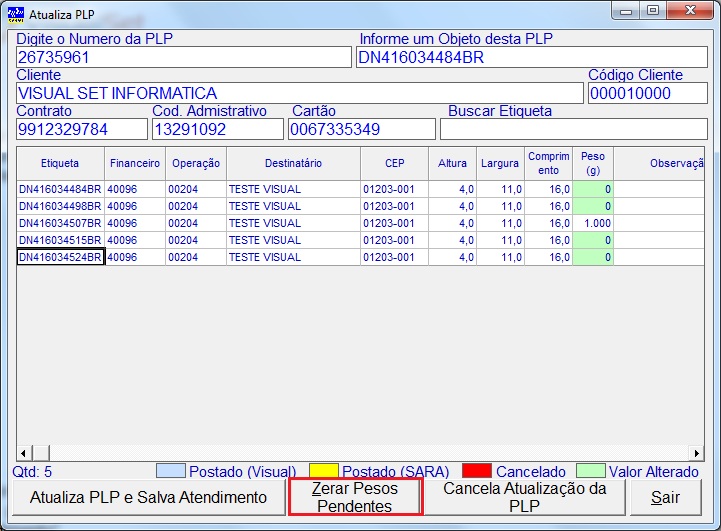Click the Peso (g) column header
Viewport: 721px width, 531px height.
593,163
